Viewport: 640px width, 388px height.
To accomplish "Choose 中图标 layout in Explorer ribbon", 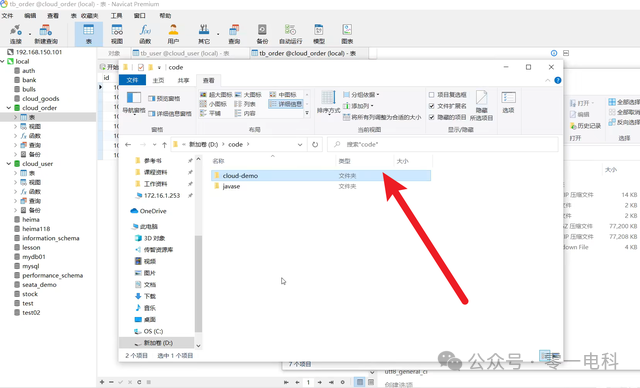I will (x=283, y=95).
